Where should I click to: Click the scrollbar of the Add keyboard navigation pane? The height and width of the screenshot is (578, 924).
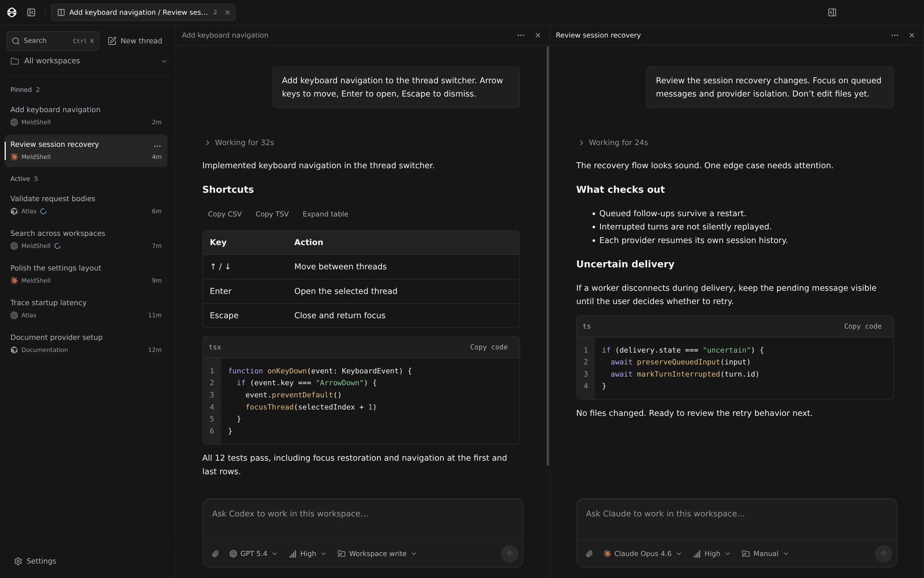point(547,256)
